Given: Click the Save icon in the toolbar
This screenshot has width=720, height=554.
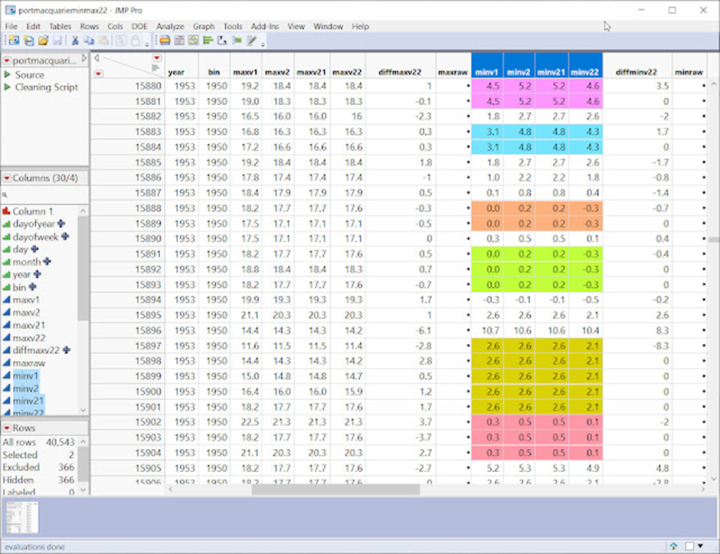Looking at the screenshot, I should [57, 41].
